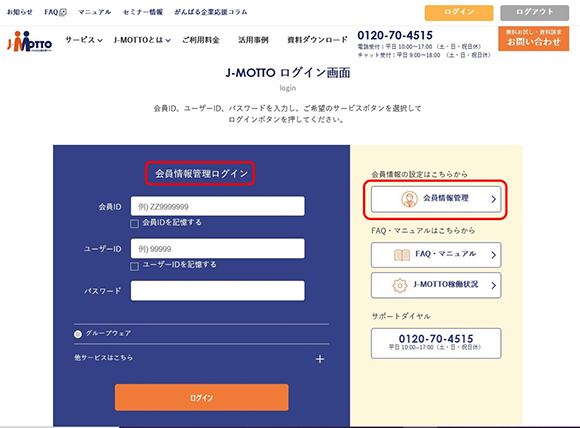Open お知らせ top link
The width and height of the screenshot is (580, 428).
click(x=20, y=12)
